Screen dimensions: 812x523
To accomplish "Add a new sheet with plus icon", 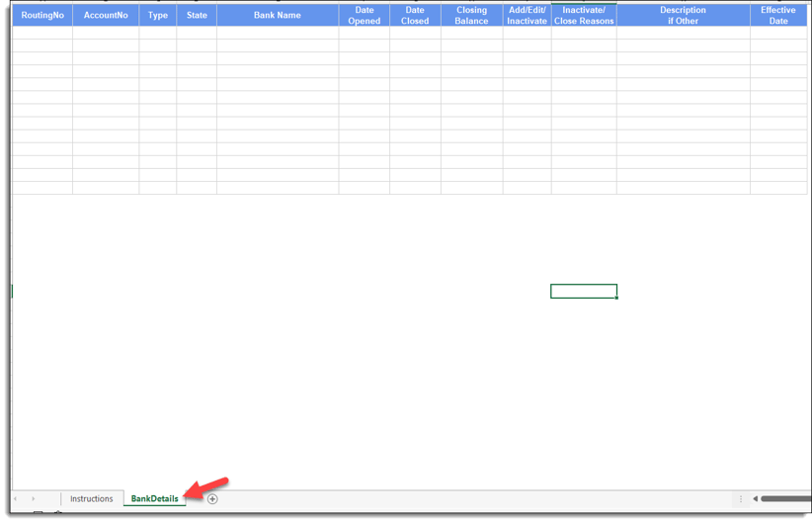I will point(212,499).
